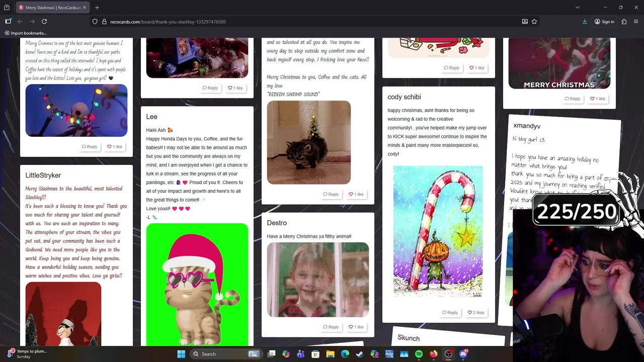Select the Merry Slashmas RecoCards tab
The image size is (644, 362).
[52, 8]
